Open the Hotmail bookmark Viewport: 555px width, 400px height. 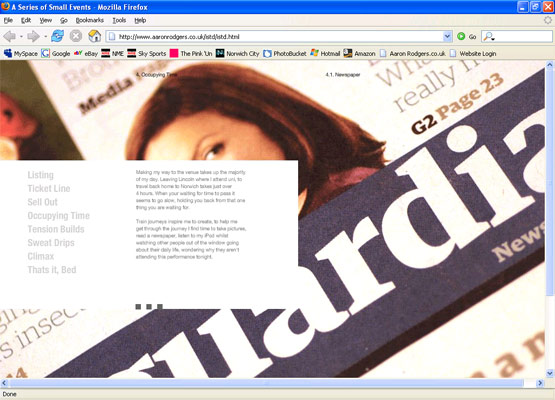tap(325, 53)
